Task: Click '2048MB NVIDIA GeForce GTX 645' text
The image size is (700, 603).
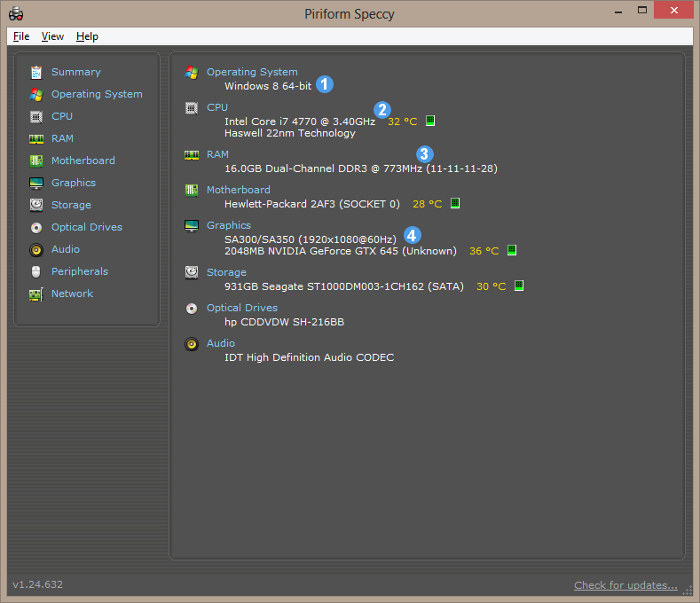Action: [x=311, y=251]
